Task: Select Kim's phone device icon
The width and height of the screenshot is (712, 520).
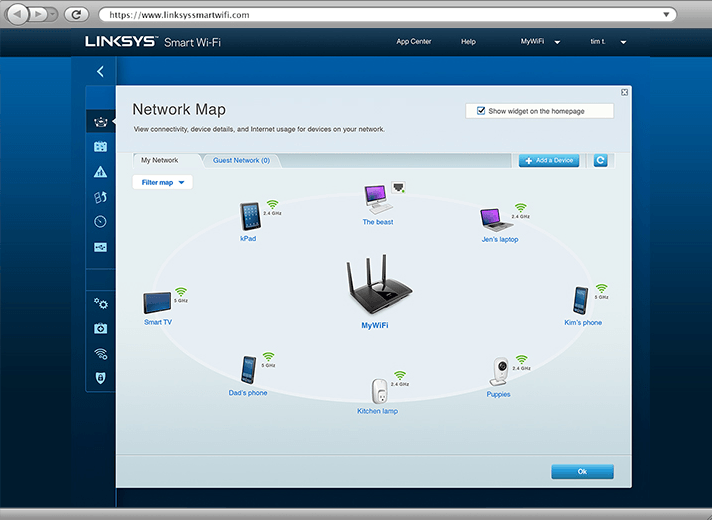Action: pyautogui.click(x=581, y=300)
